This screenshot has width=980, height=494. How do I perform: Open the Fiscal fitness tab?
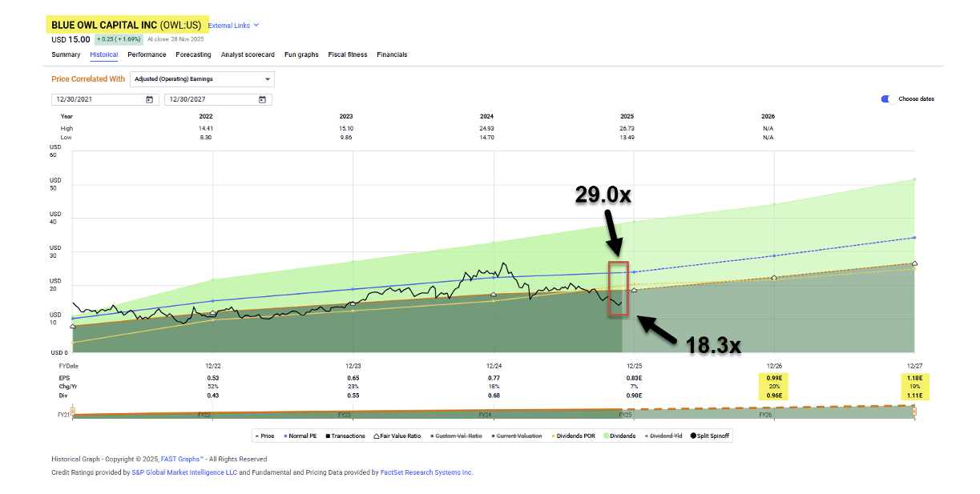(x=348, y=54)
